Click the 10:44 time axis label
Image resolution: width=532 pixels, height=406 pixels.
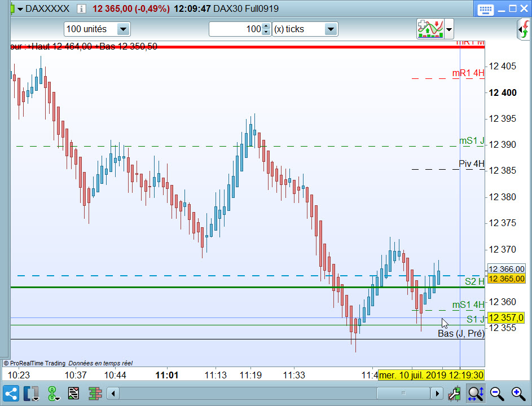tap(115, 375)
